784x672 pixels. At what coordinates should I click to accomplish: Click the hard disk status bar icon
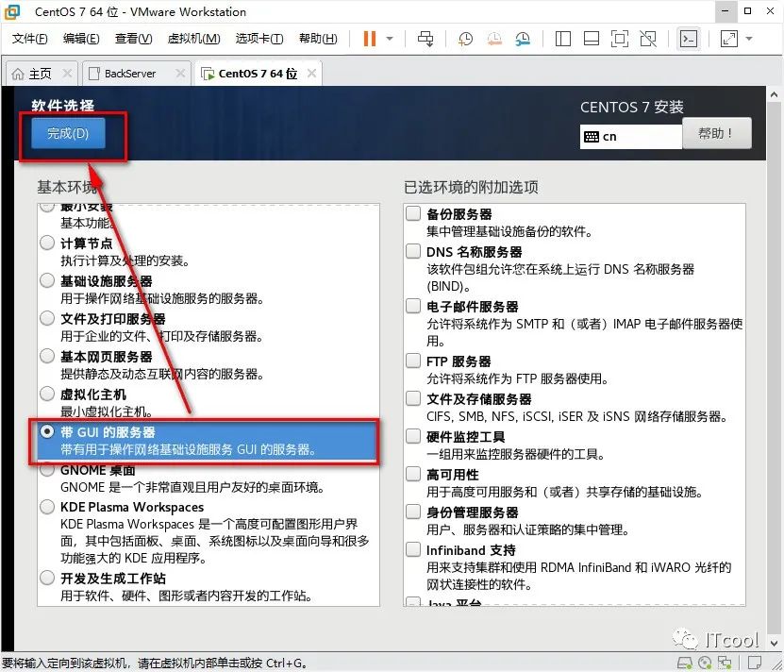click(684, 664)
